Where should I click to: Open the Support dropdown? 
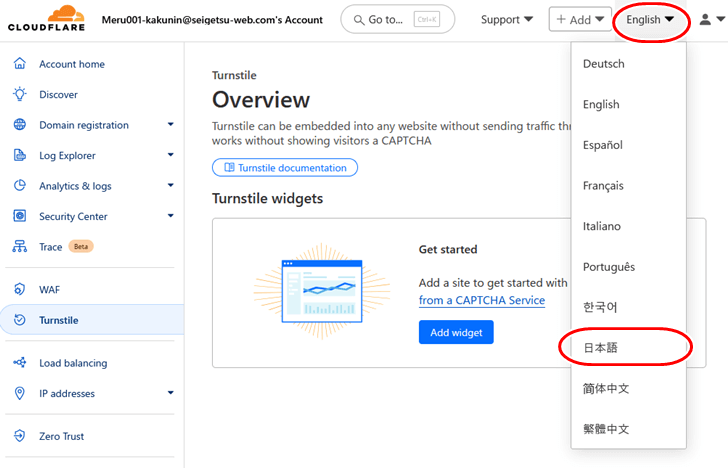point(507,20)
